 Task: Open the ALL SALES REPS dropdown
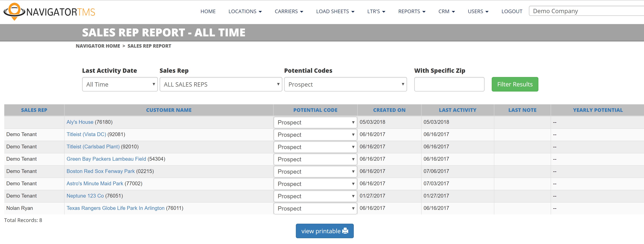point(221,84)
